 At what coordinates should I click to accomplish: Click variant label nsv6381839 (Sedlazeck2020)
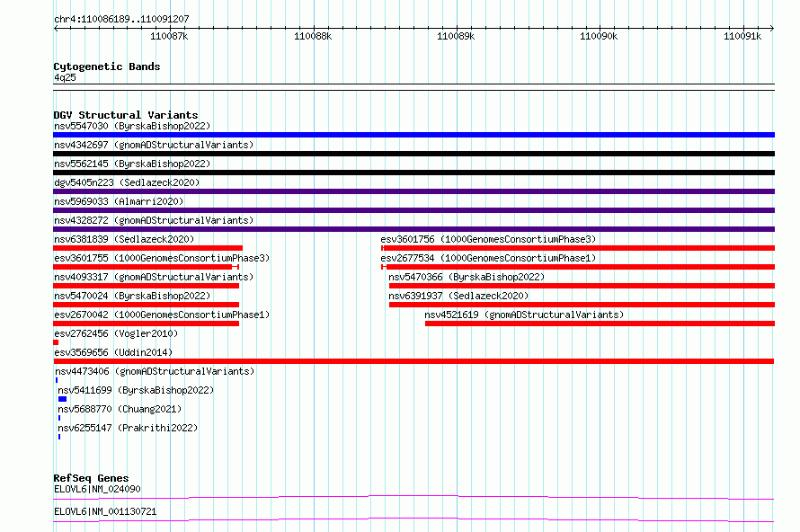(x=124, y=239)
